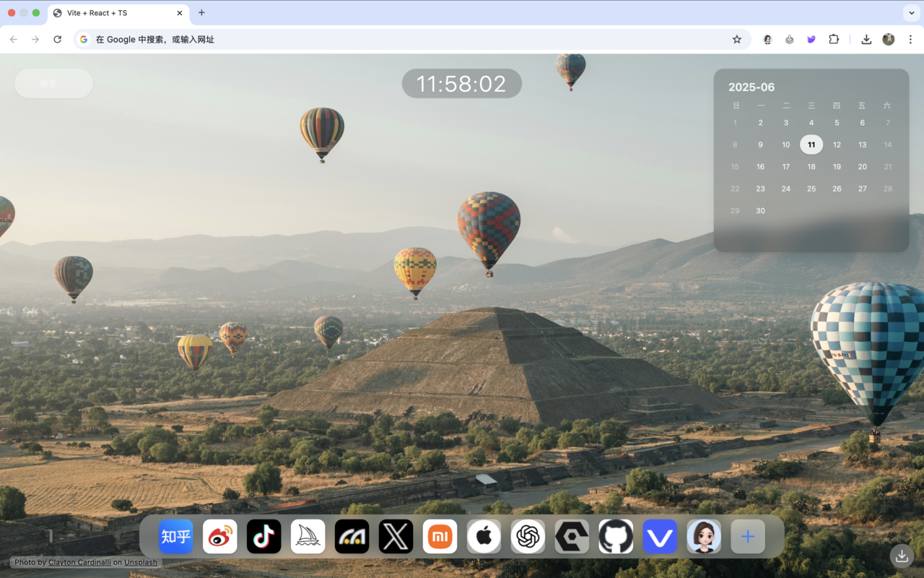Open the Zhihu (知乎) shortcut in the dock

176,537
